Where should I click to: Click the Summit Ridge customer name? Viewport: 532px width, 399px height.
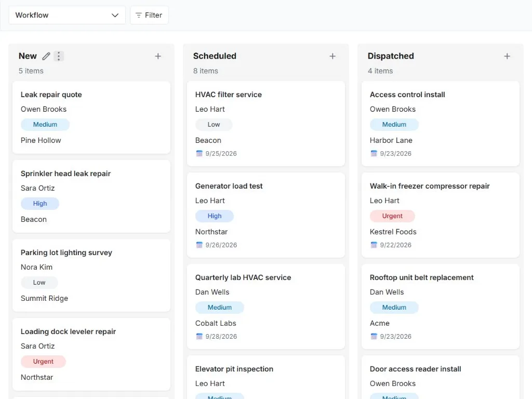pos(45,298)
